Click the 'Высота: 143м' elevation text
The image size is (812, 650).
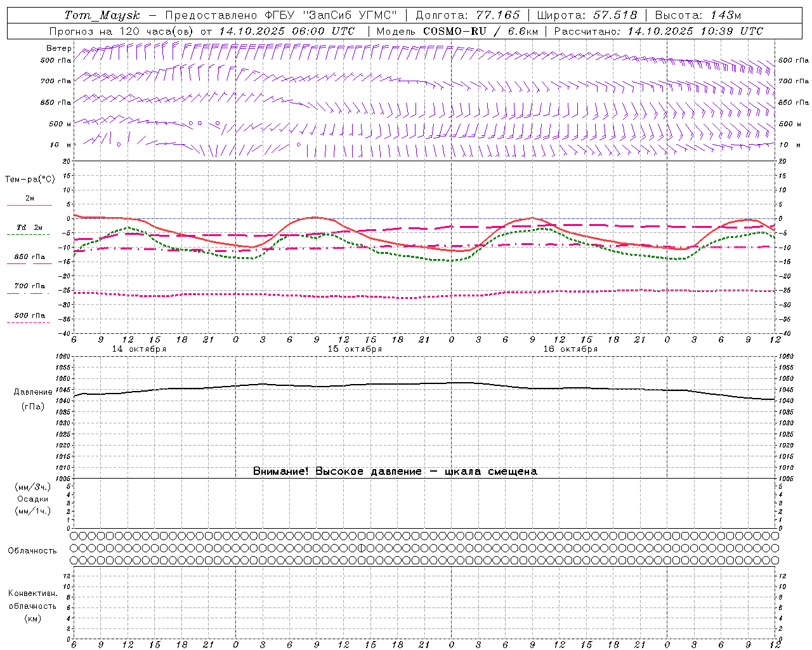point(698,15)
